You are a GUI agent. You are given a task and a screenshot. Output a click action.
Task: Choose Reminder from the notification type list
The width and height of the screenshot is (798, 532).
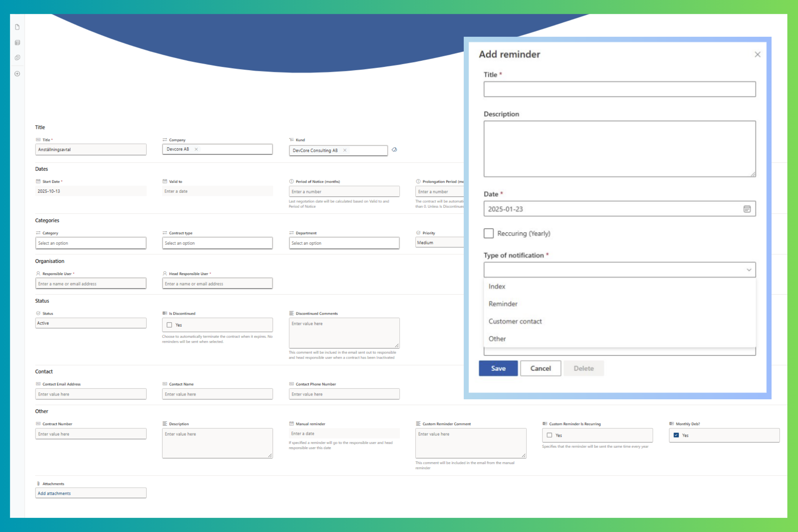(503, 304)
